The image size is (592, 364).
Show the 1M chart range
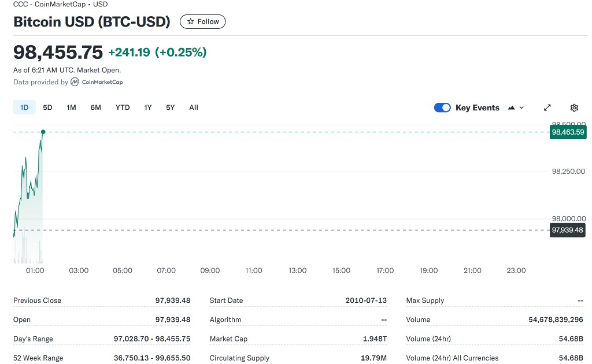71,107
